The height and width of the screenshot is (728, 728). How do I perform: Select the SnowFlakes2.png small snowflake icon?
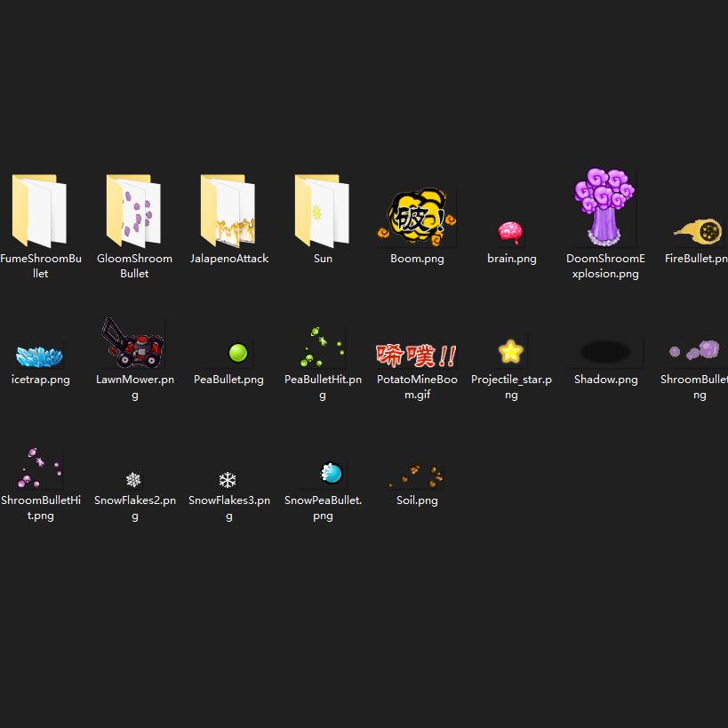[x=133, y=480]
